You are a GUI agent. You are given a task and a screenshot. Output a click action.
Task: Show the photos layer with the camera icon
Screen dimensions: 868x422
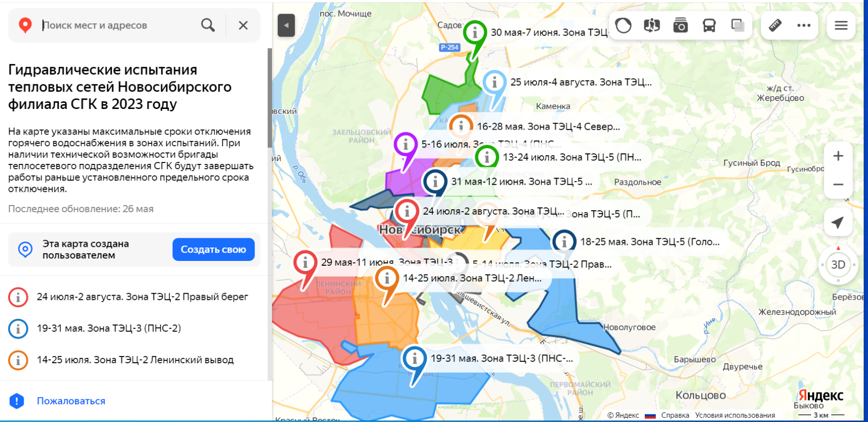pyautogui.click(x=680, y=25)
